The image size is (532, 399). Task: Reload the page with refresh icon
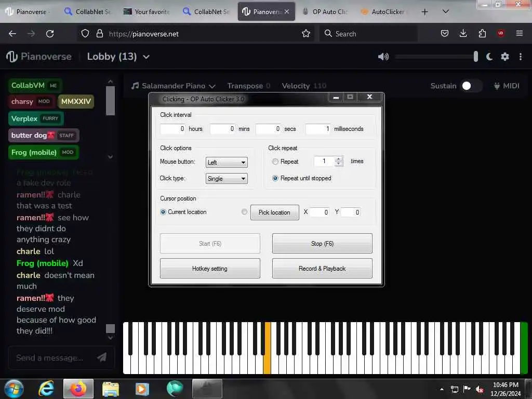pos(50,34)
